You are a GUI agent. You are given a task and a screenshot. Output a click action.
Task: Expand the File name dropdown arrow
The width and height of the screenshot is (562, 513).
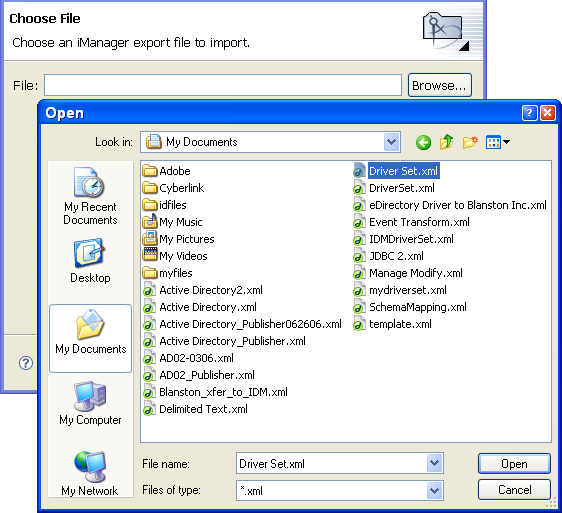(434, 463)
